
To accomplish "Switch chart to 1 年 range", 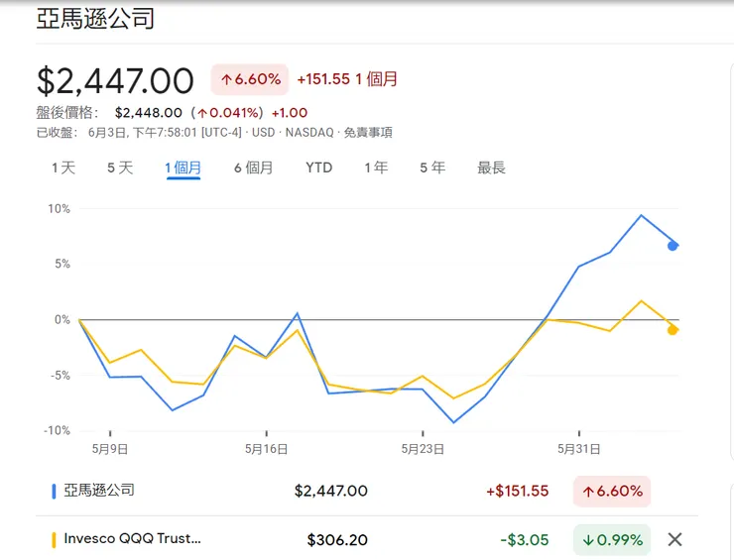I will tap(376, 168).
